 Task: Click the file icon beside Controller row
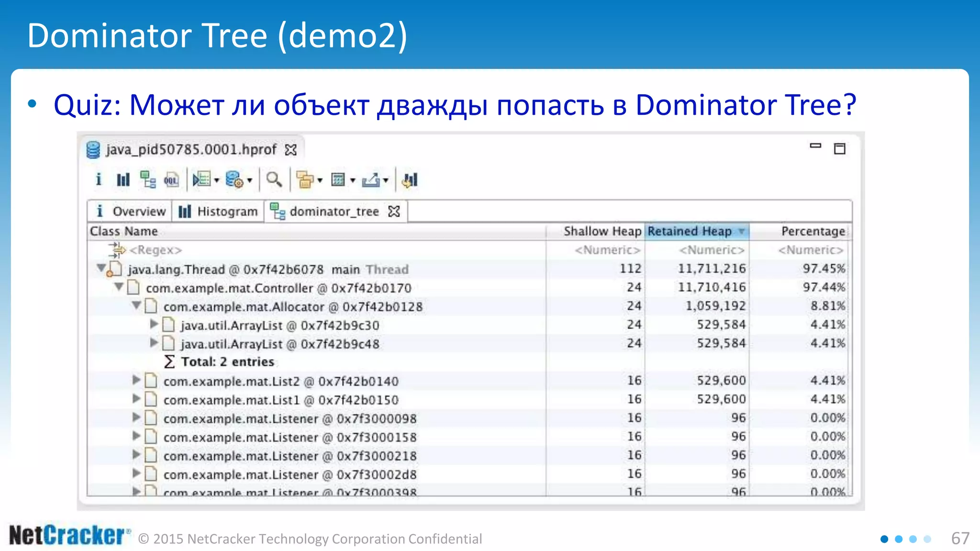click(134, 288)
